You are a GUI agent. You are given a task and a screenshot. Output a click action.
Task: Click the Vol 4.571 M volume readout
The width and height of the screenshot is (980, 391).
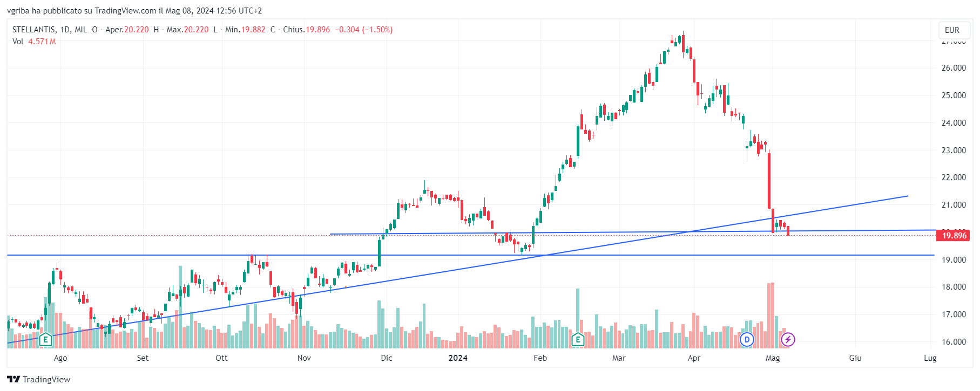pyautogui.click(x=34, y=42)
